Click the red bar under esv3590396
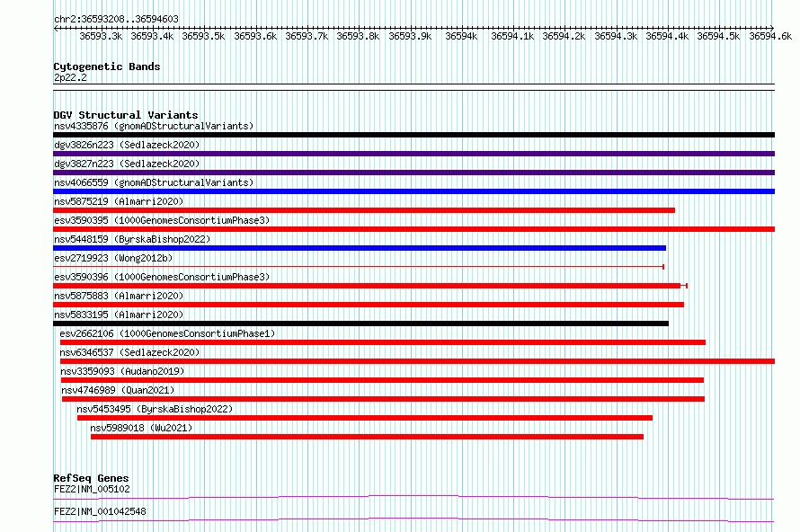This screenshot has height=532, width=800. pyautogui.click(x=370, y=286)
